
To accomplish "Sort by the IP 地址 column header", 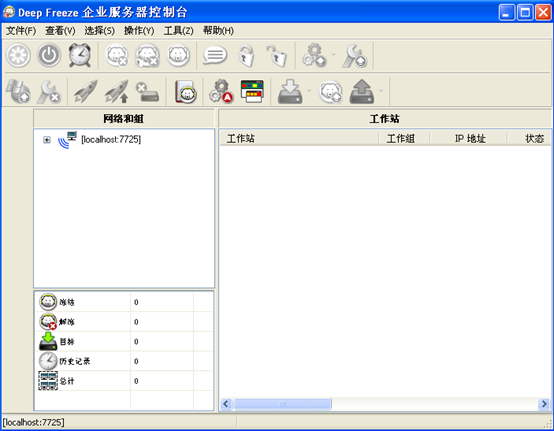I will (469, 138).
